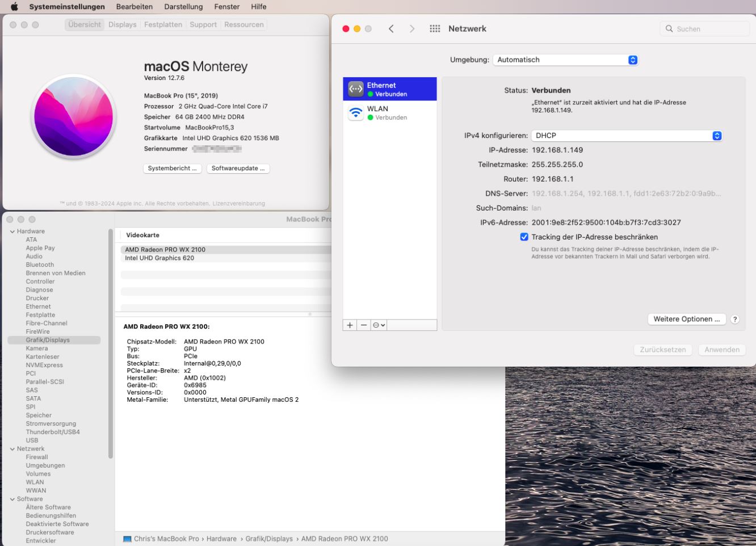Select USB in the Hardware list
The width and height of the screenshot is (756, 546).
32,441
